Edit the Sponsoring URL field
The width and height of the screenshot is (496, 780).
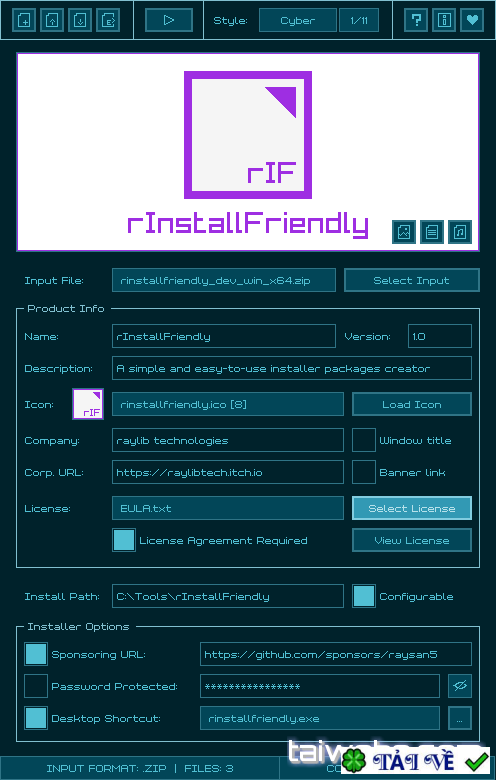(x=336, y=654)
